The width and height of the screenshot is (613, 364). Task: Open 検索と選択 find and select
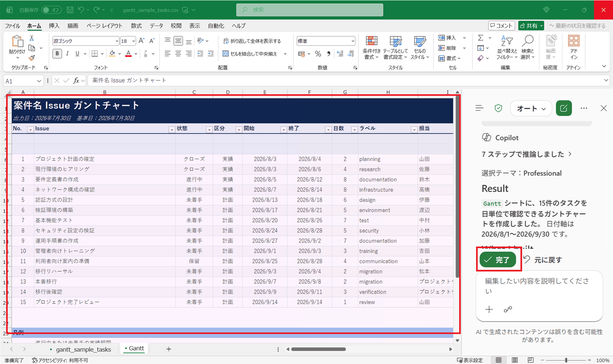528,48
